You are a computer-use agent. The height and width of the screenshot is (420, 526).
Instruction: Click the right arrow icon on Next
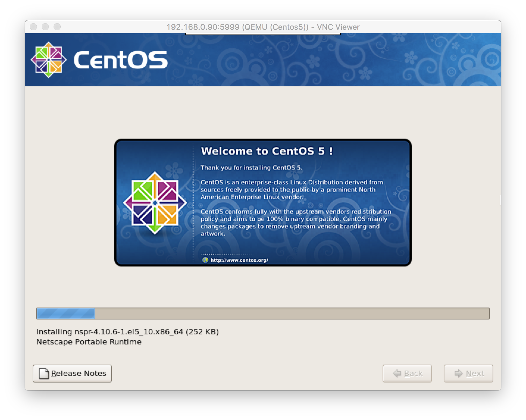tap(458, 373)
